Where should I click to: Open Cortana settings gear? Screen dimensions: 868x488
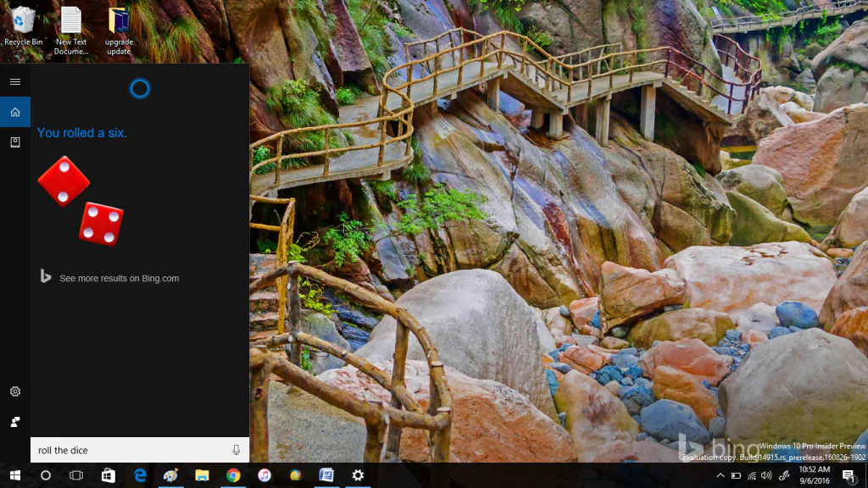click(15, 391)
